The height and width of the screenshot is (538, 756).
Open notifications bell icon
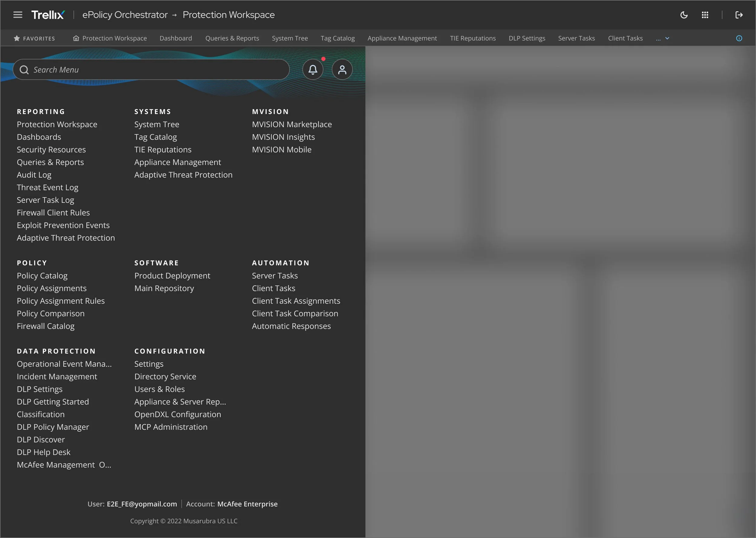pyautogui.click(x=312, y=70)
